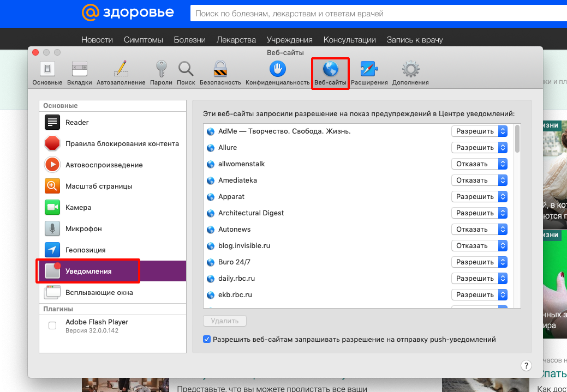This screenshot has width=567, height=392.
Task: Go to Учреждения in the site menu
Action: [290, 40]
